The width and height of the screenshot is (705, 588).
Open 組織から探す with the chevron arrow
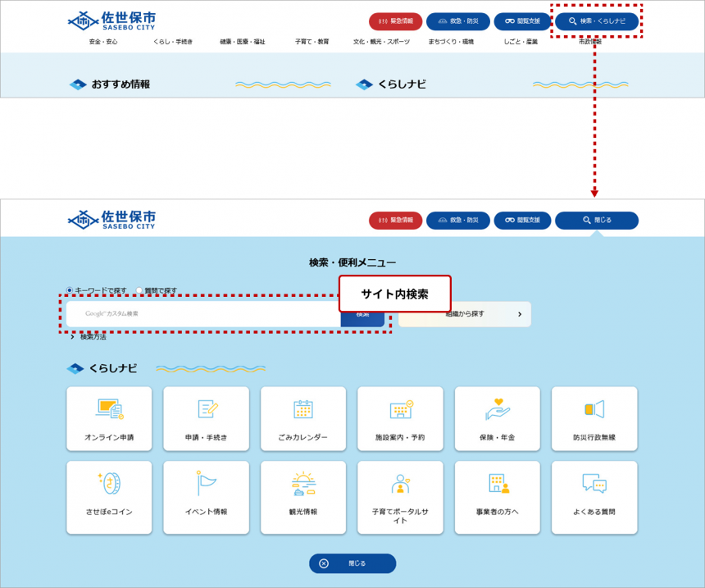(x=519, y=314)
